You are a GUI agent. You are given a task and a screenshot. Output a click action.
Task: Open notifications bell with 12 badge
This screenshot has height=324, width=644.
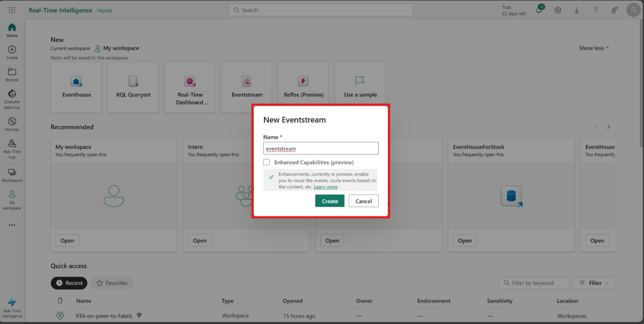click(540, 10)
